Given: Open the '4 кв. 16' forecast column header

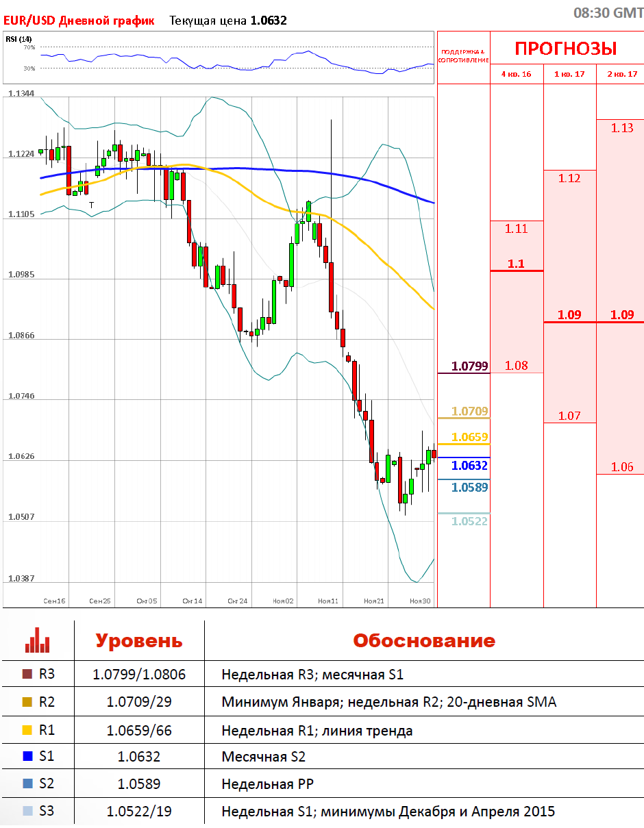Looking at the screenshot, I should coord(517,74).
